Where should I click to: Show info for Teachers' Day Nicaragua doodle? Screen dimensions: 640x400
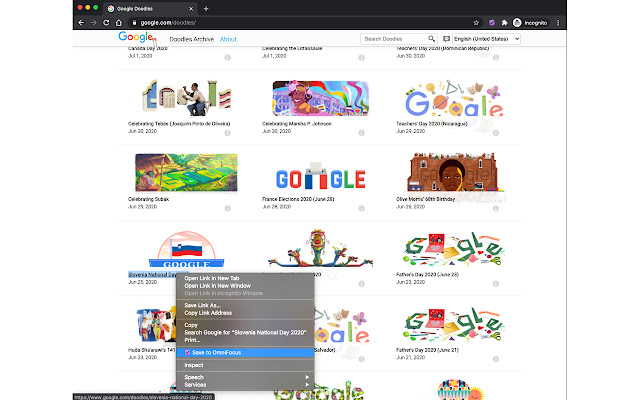point(496,133)
